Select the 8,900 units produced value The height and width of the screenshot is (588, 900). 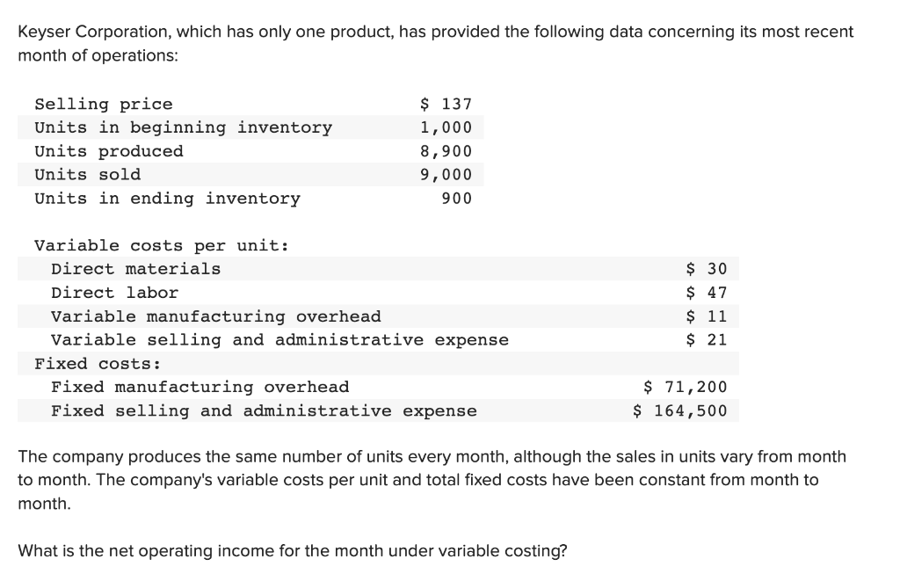446,151
